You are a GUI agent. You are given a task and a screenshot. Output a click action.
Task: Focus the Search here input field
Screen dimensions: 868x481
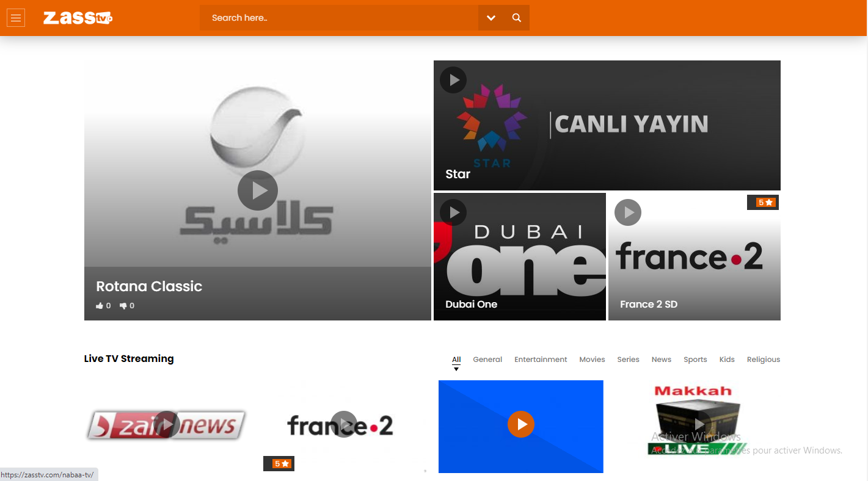(x=339, y=18)
